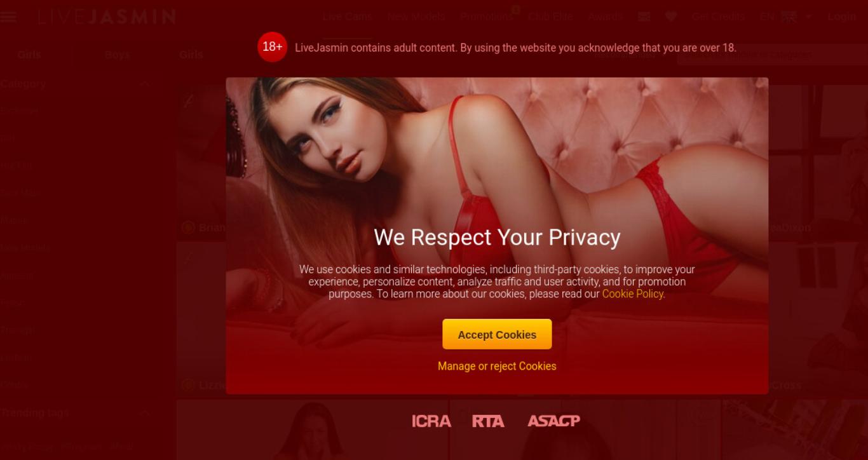
Task: Open the EN language dropdown
Action: tap(785, 17)
